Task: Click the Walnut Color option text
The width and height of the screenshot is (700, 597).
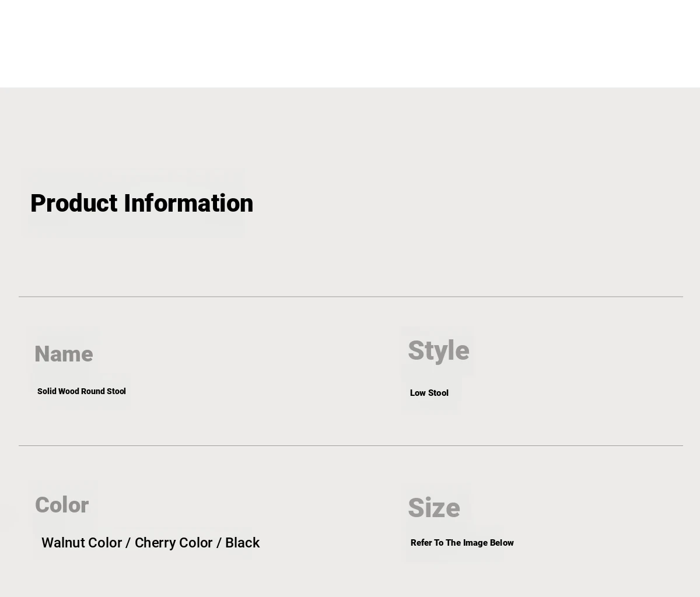Action: pyautogui.click(x=82, y=543)
